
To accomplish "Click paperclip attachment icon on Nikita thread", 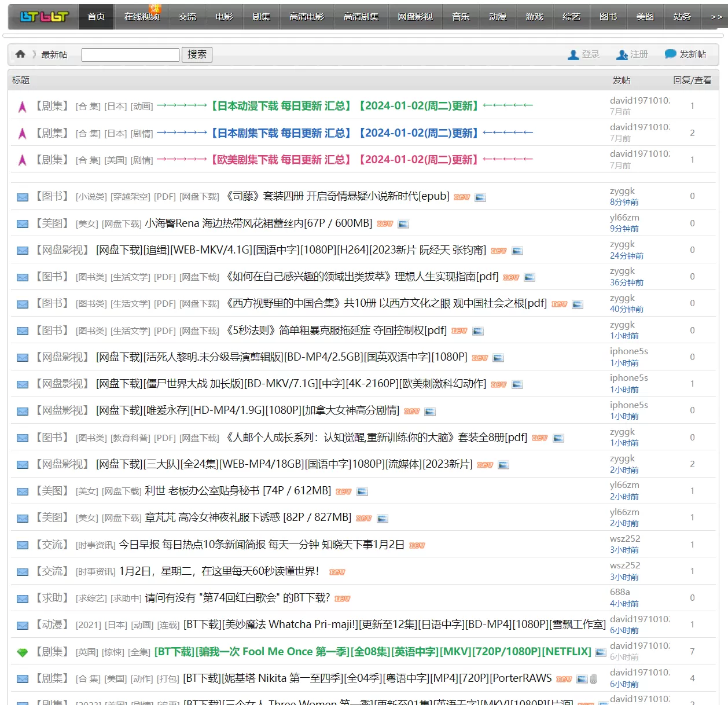I will (593, 679).
